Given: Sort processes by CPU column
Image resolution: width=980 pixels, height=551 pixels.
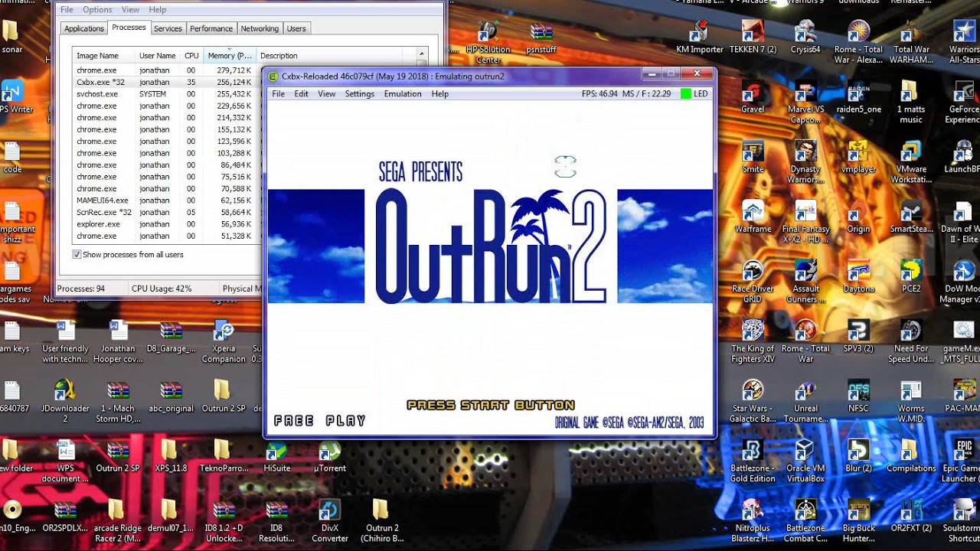Looking at the screenshot, I should (191, 56).
